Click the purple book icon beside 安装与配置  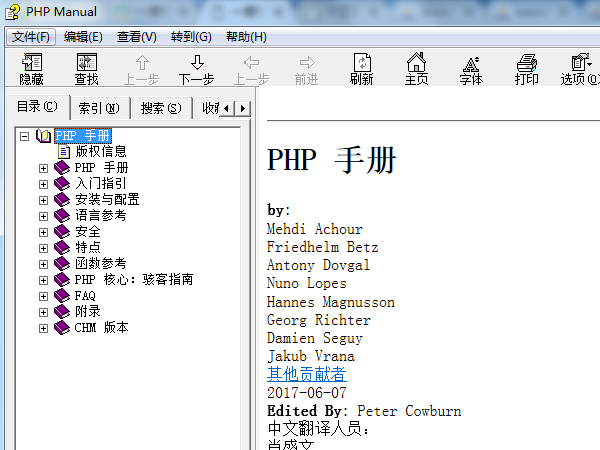pyautogui.click(x=62, y=200)
